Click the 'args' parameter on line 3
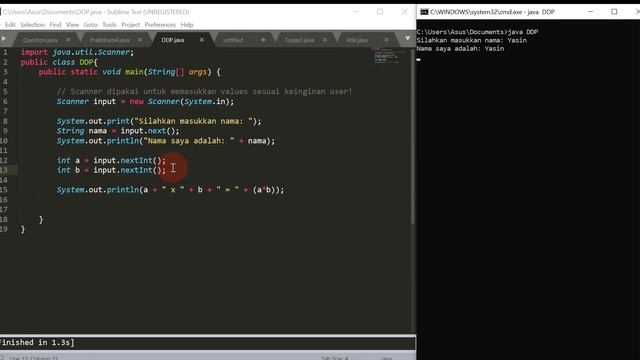Screen dimensions: 640x360 pyautogui.click(x=198, y=72)
